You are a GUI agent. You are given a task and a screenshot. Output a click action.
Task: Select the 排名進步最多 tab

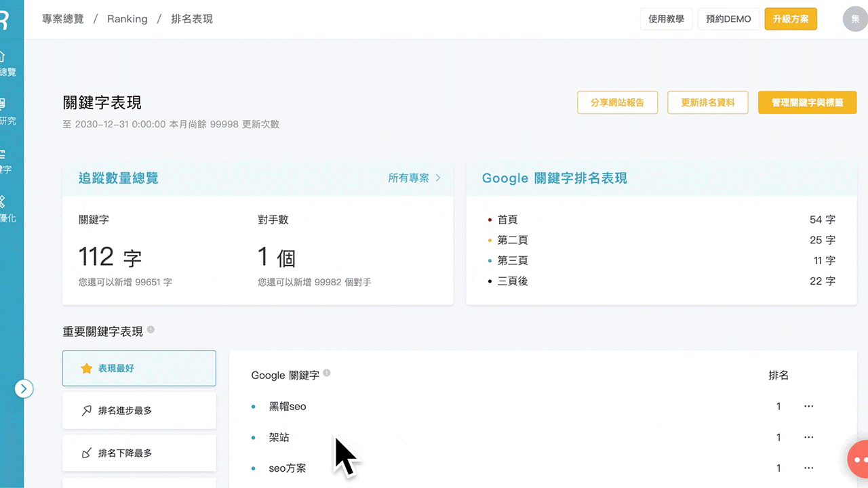tap(139, 410)
